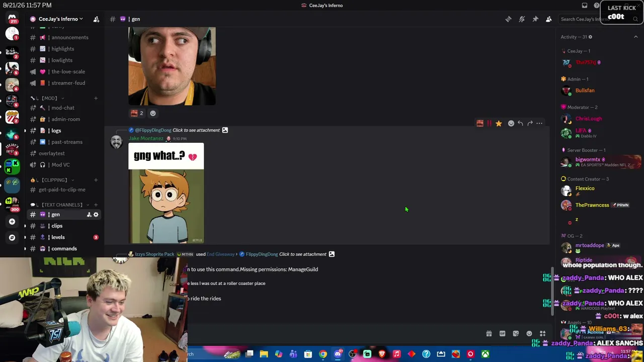This screenshot has width=644, height=362.
Task: Open the past-streams channel
Action: click(x=64, y=142)
